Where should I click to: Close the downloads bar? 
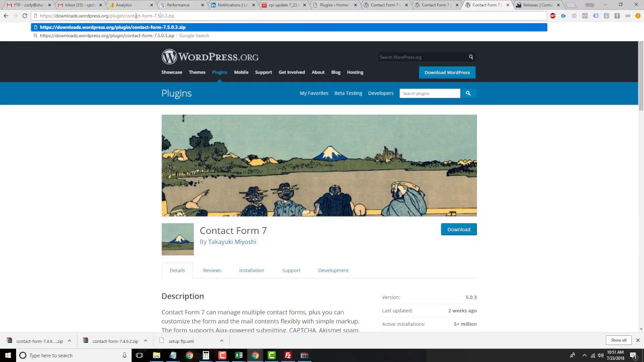click(x=637, y=340)
